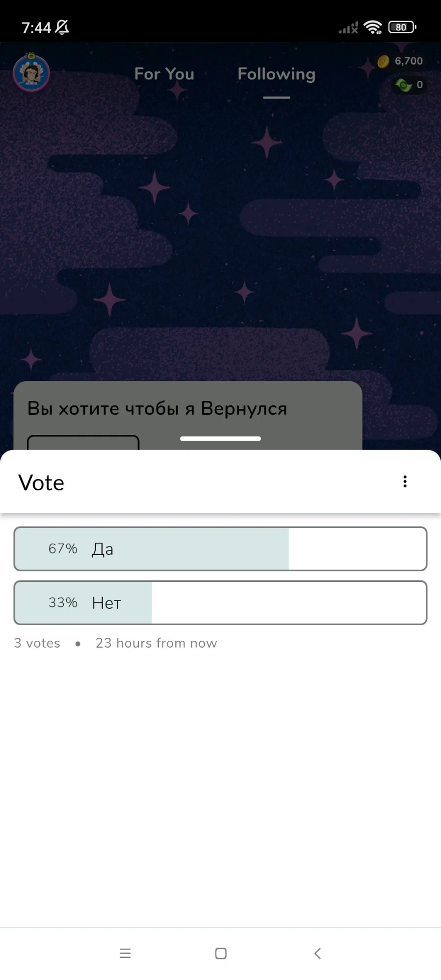441x980 pixels.
Task: Click the "3 votes" count text
Action: 37,643
